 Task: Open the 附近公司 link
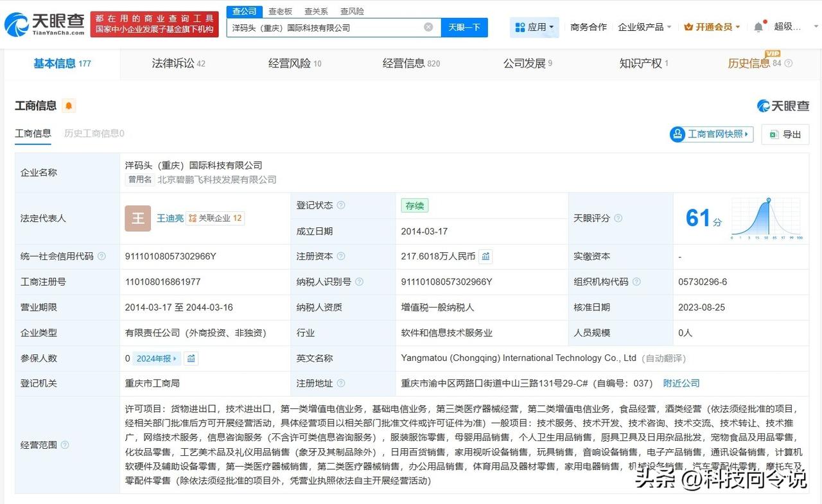click(x=681, y=383)
